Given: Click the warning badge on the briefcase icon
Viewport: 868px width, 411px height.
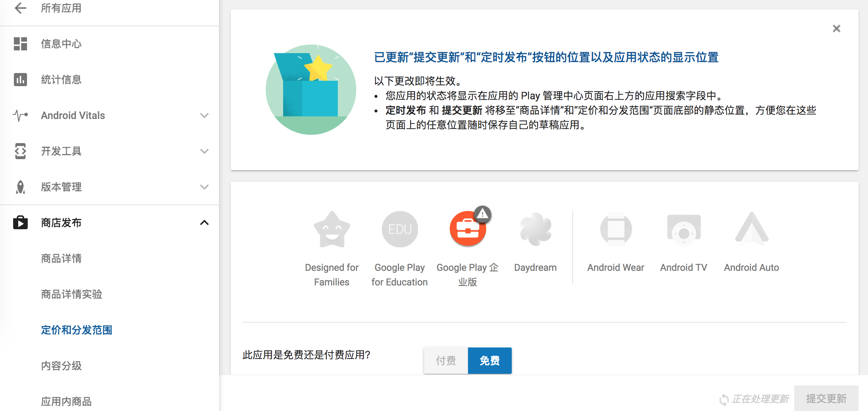Looking at the screenshot, I should (483, 214).
